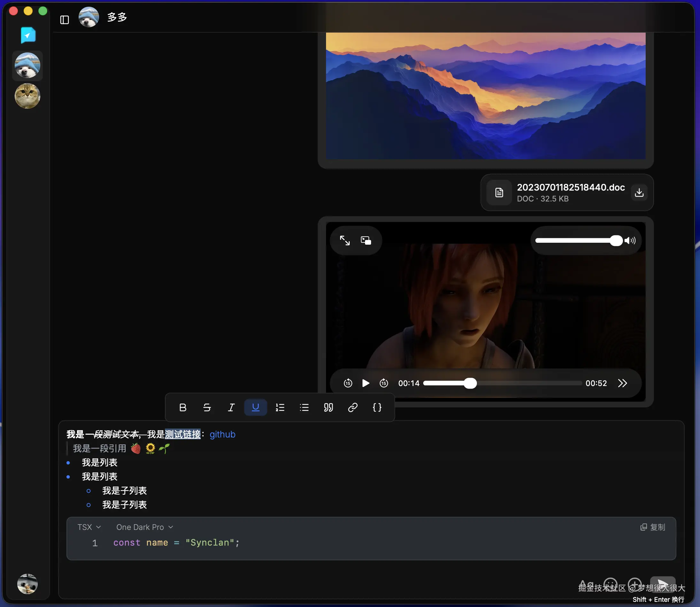Select the dog avatar chat in sidebar

tap(27, 65)
